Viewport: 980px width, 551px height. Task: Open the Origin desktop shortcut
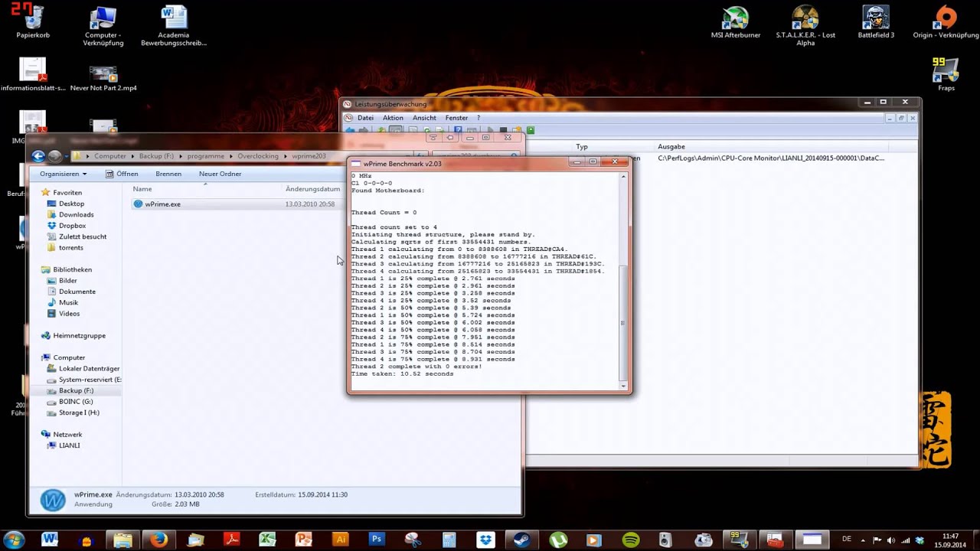946,21
